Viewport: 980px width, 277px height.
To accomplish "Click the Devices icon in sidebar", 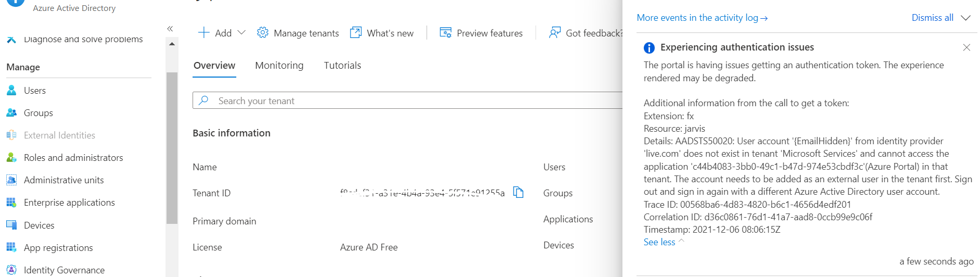I will [11, 225].
